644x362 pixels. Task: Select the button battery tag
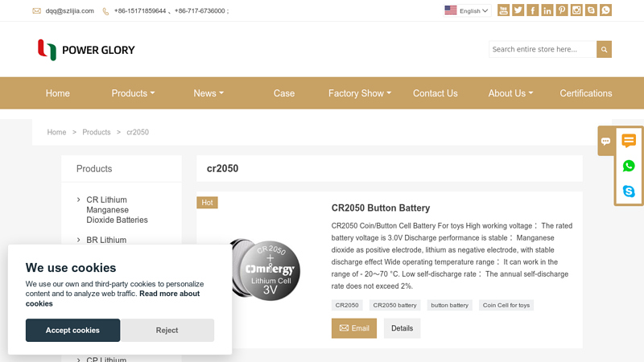[x=450, y=306]
